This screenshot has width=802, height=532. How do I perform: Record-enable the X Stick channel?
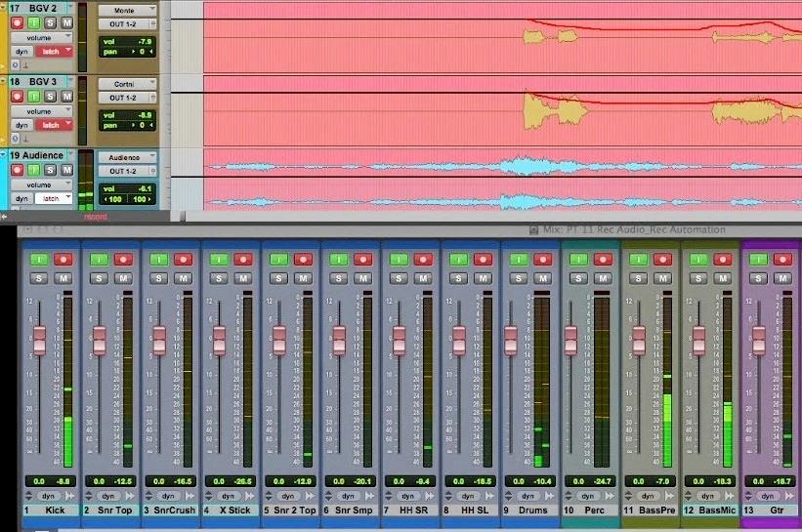[243, 260]
